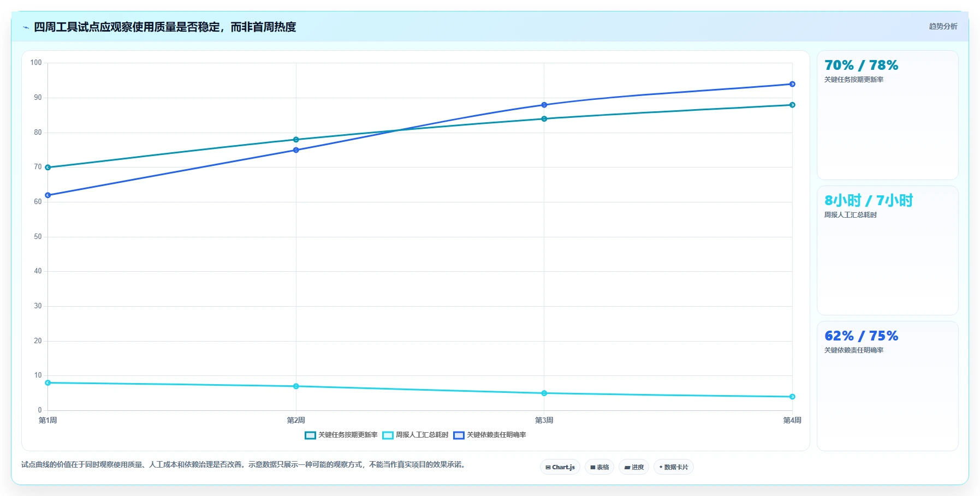Click the 第3周 point at 84 on the teal line
Screen dimensions: 980x496
tap(544, 119)
